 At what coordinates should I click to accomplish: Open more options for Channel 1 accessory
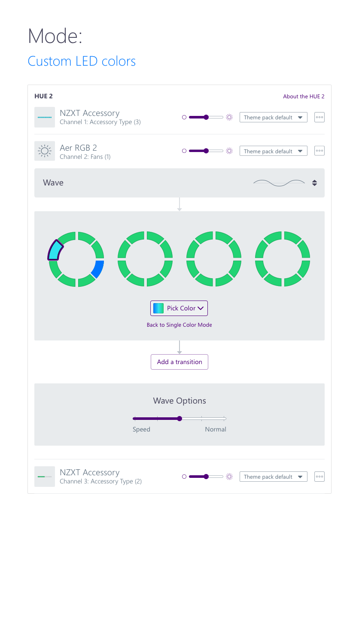(319, 117)
